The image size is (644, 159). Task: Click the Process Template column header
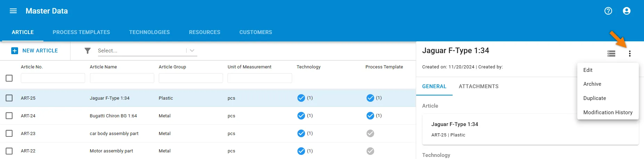tap(384, 67)
